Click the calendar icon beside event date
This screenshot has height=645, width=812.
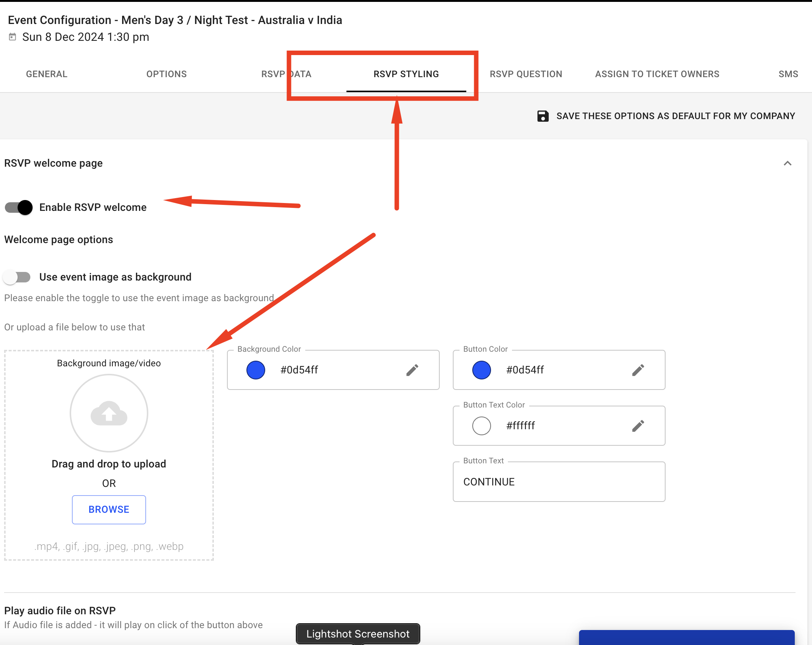(12, 37)
